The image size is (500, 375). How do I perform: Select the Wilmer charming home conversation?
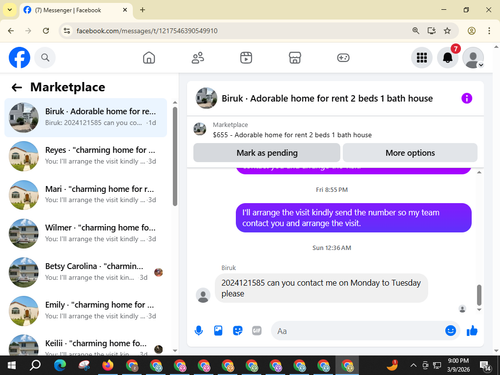[x=86, y=233]
